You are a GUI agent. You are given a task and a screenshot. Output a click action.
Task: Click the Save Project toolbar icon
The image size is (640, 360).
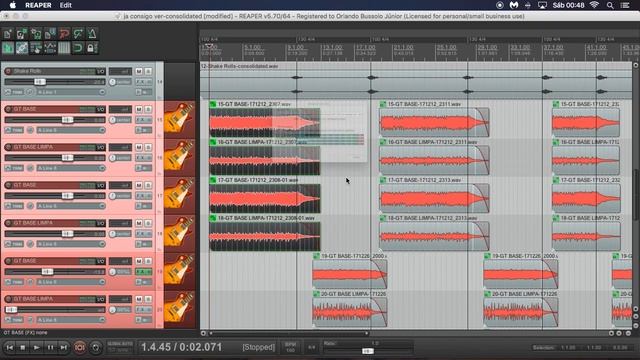coord(36,33)
